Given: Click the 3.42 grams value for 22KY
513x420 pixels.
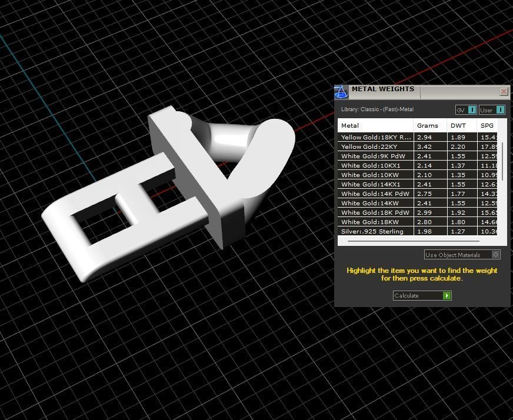Looking at the screenshot, I should pyautogui.click(x=424, y=146).
